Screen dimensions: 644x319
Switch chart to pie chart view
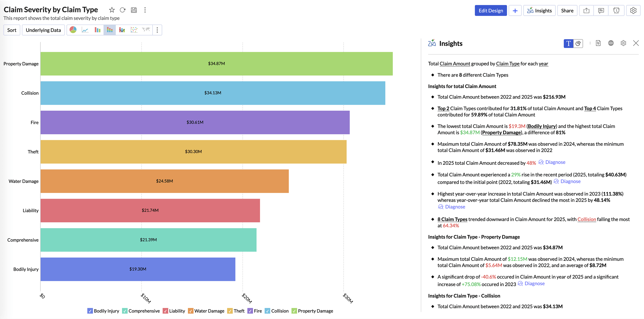pyautogui.click(x=73, y=30)
